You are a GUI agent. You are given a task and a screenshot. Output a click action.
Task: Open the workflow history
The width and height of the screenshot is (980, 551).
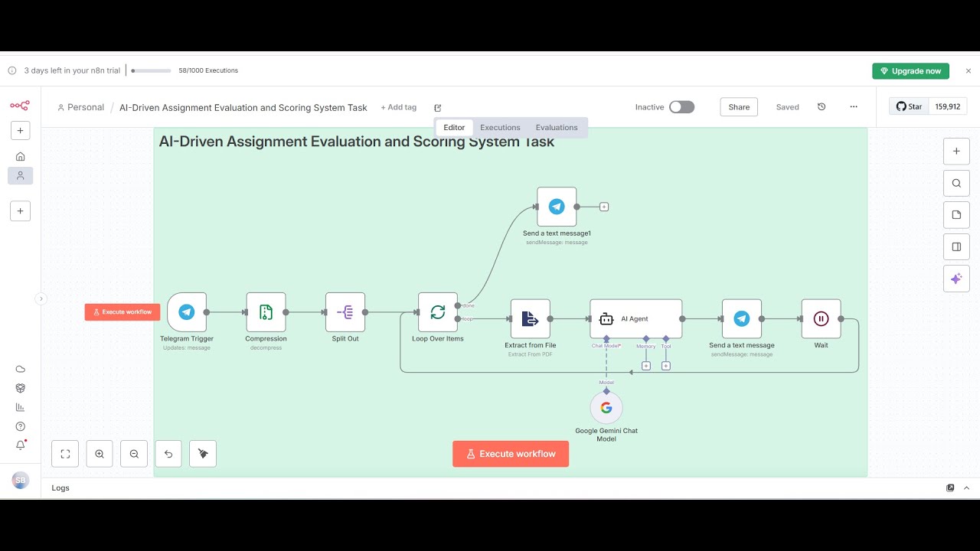click(822, 107)
